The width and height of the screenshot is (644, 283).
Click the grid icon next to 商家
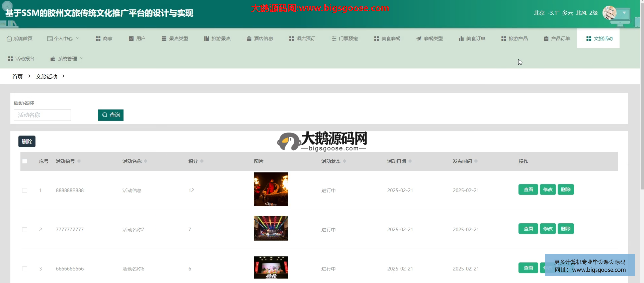[98, 39]
